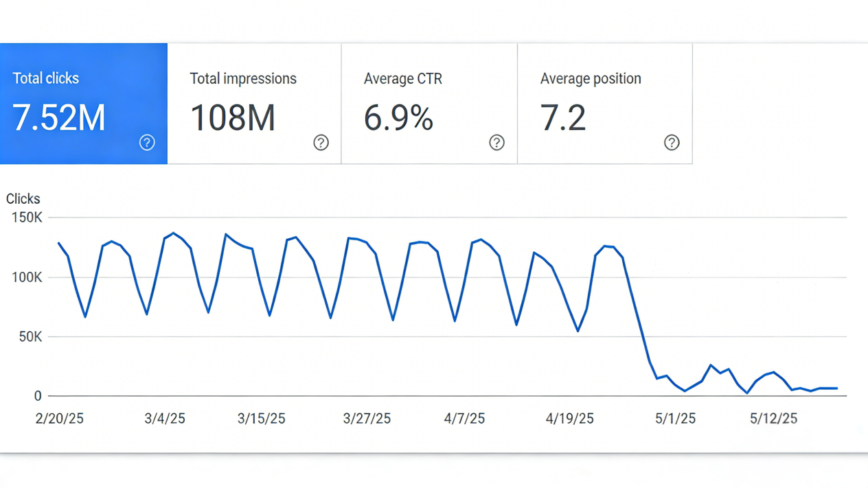Click the Average position card label

click(591, 78)
